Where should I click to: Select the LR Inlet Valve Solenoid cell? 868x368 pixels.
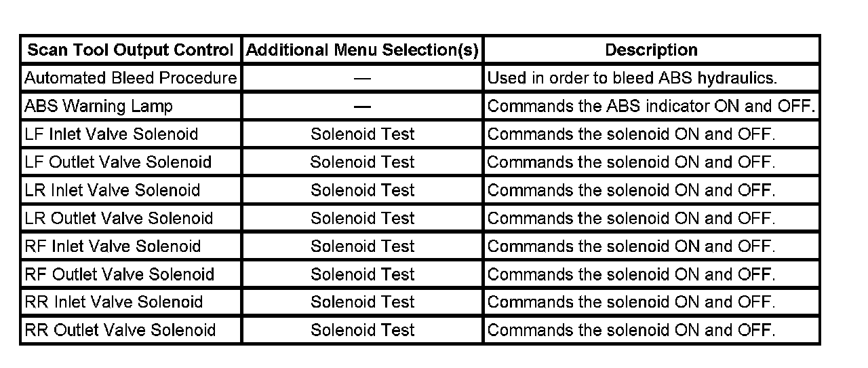(112, 190)
